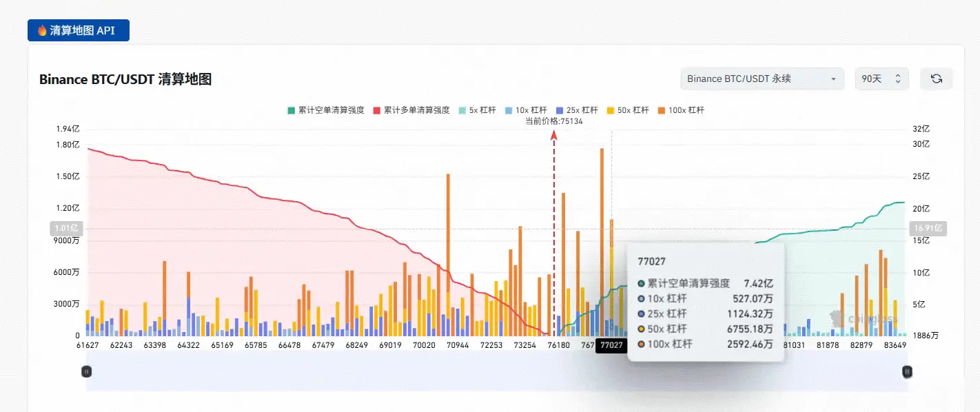Click the 61627 price axis label
This screenshot has height=412, width=980.
pyautogui.click(x=88, y=345)
